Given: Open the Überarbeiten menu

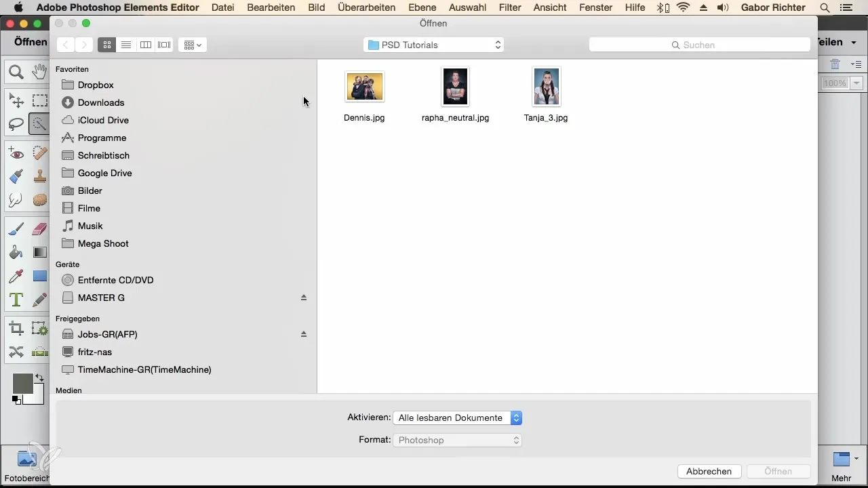Looking at the screenshot, I should (x=367, y=7).
